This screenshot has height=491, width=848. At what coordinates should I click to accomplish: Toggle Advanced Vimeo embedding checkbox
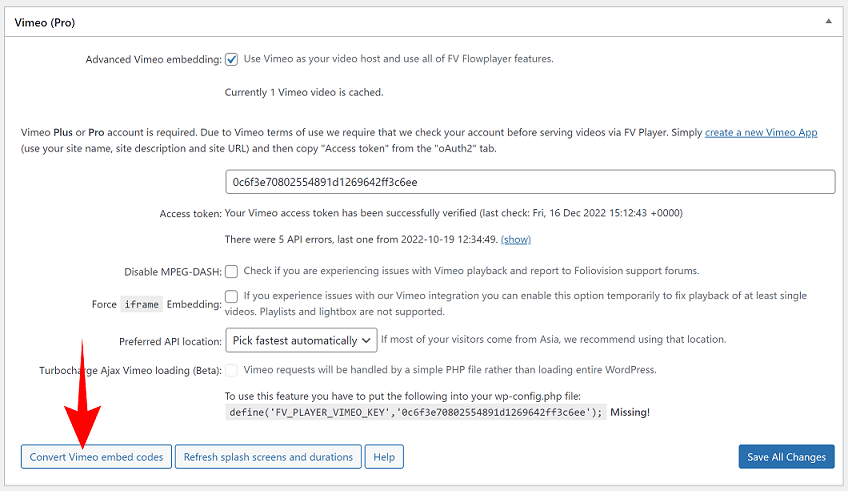[231, 59]
